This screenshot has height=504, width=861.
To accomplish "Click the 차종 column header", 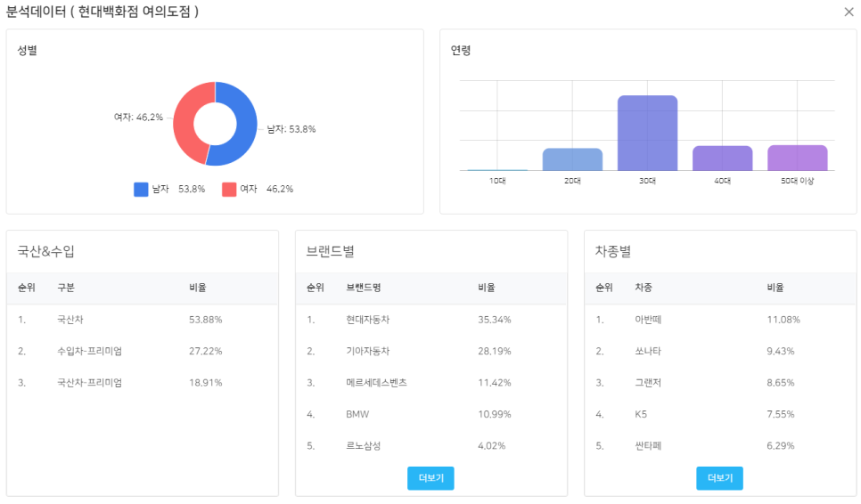I will pos(644,288).
